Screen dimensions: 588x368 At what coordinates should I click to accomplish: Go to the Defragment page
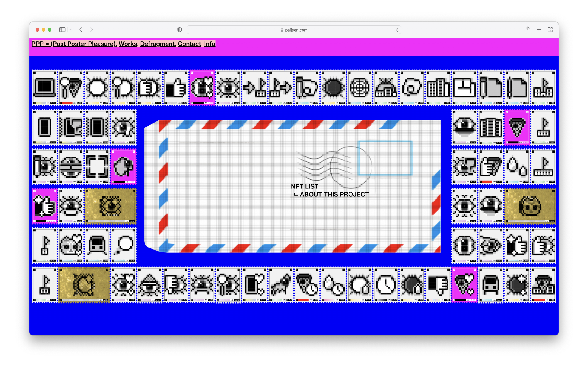157,44
